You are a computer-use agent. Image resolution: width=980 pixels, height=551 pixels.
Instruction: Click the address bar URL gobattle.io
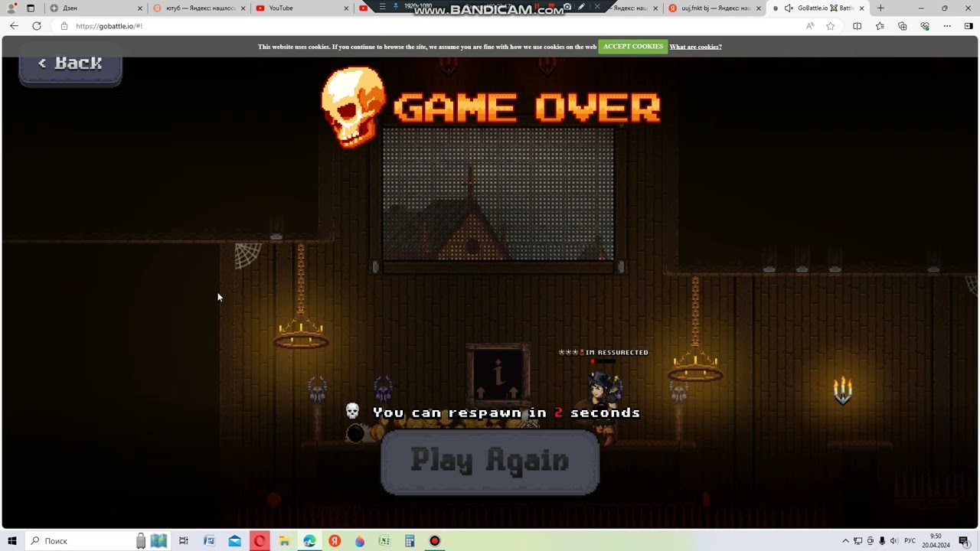pyautogui.click(x=109, y=26)
